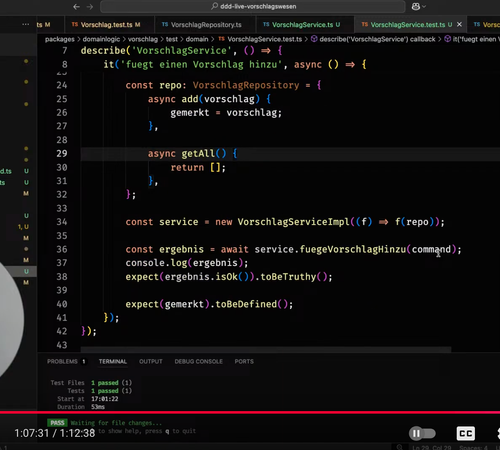Click the editor horizontal scrollbar
The height and width of the screenshot is (450, 500).
tap(266, 349)
